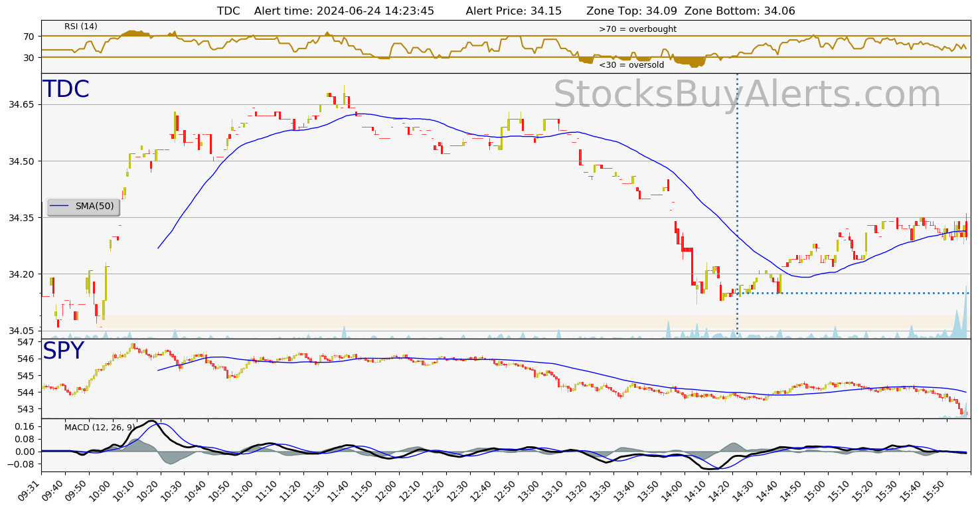
Task: Click the '<30 = oversold' annotation
Action: [631, 65]
